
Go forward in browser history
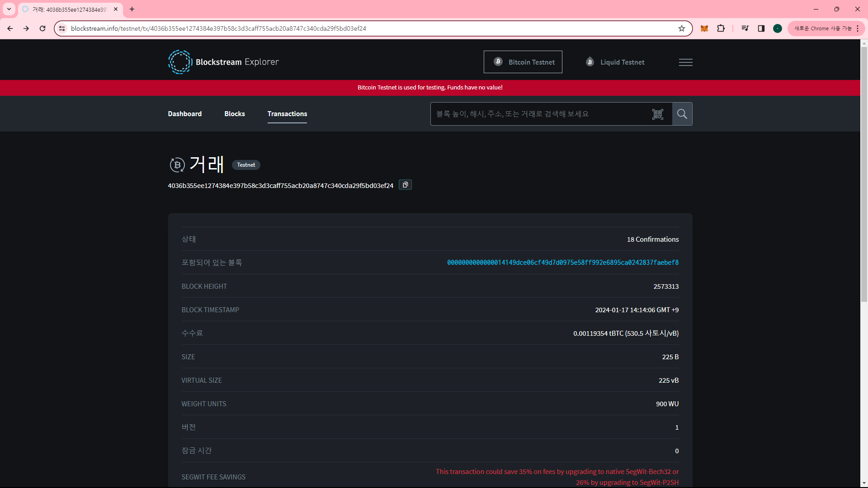click(26, 28)
